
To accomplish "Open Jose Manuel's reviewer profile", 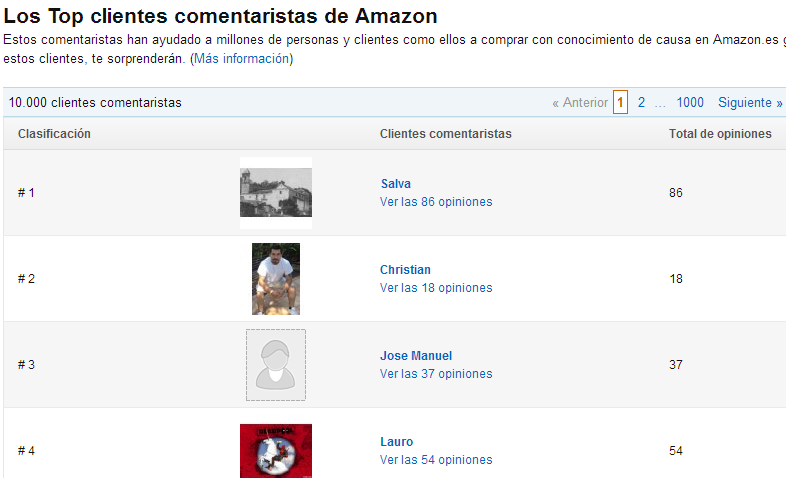I will pos(416,356).
